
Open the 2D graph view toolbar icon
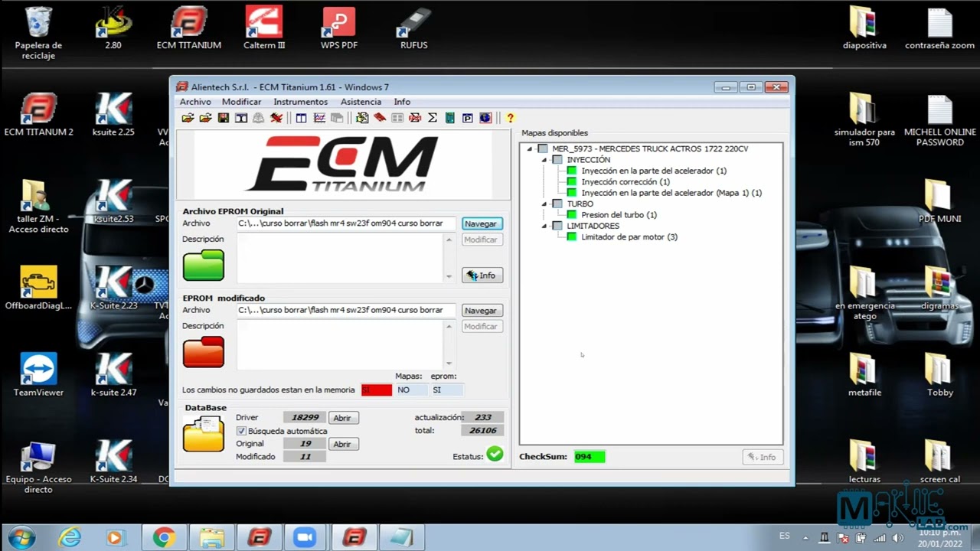click(x=319, y=118)
